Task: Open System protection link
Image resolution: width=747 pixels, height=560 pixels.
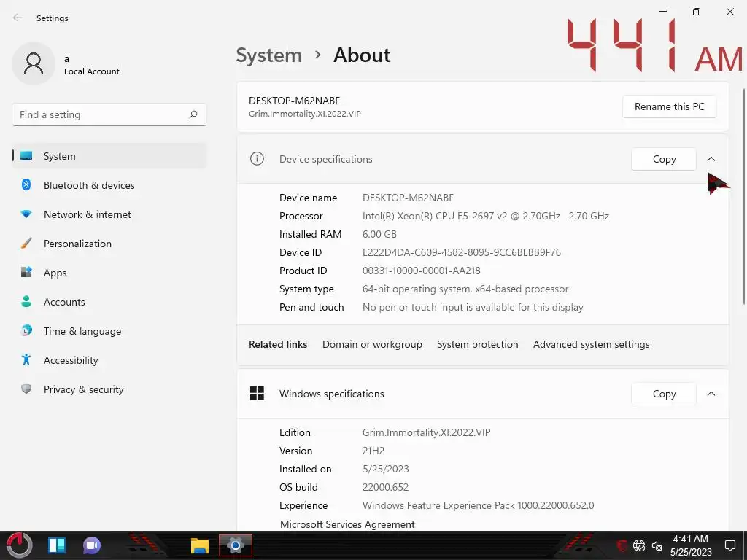Action: pyautogui.click(x=477, y=344)
